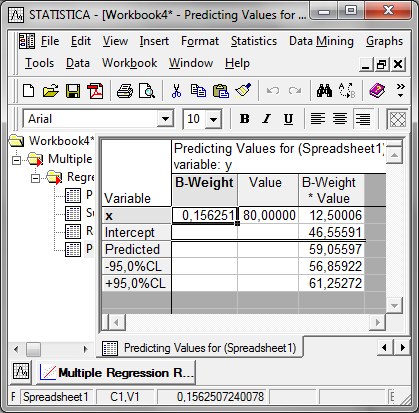Open the Data menu
The height and width of the screenshot is (413, 419).
(78, 63)
